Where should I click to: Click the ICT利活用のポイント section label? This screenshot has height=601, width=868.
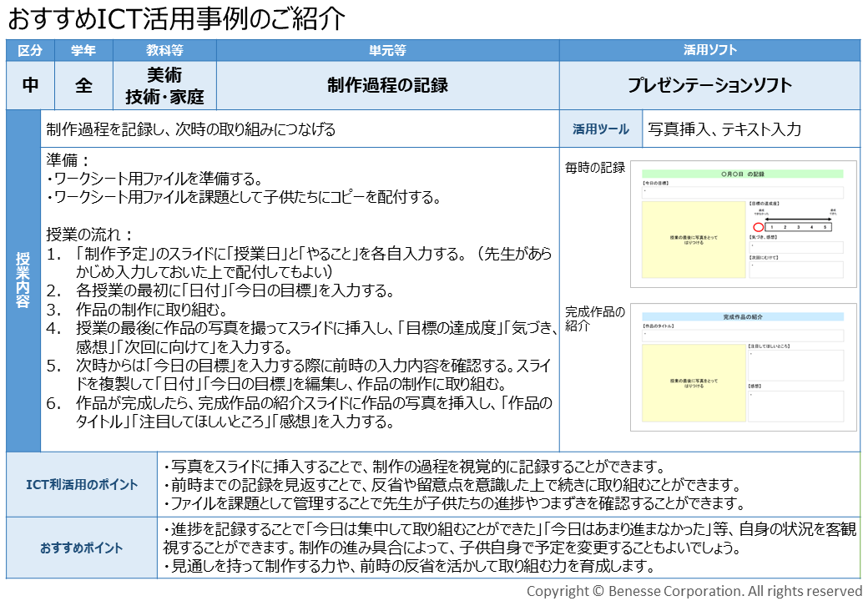click(x=82, y=483)
